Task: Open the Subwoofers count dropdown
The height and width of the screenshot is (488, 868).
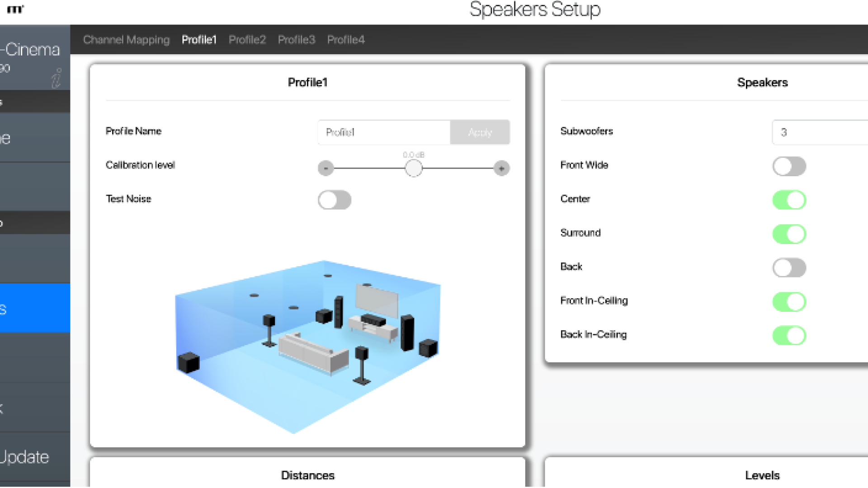Action: click(x=820, y=132)
